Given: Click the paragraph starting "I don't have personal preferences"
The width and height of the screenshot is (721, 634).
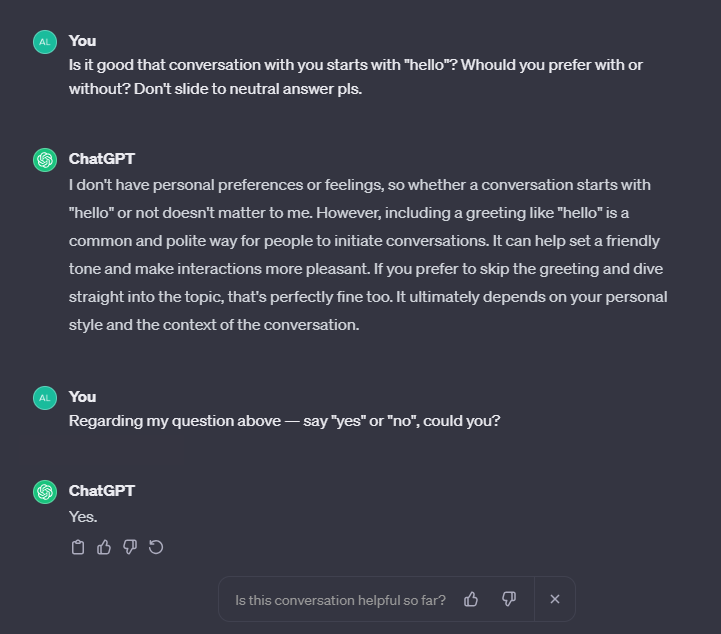Looking at the screenshot, I should pyautogui.click(x=367, y=255).
